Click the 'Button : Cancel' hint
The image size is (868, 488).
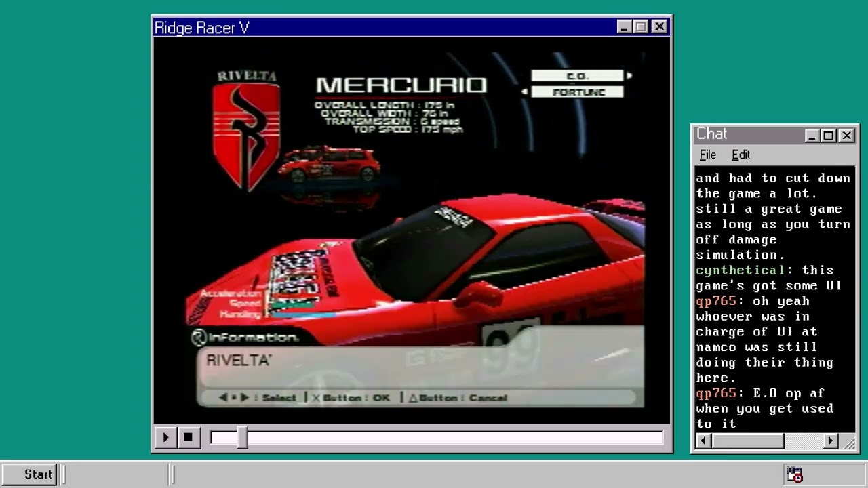click(458, 398)
